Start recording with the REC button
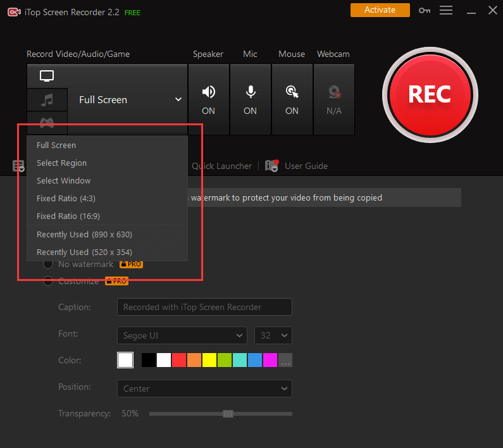503x448 pixels. [430, 94]
